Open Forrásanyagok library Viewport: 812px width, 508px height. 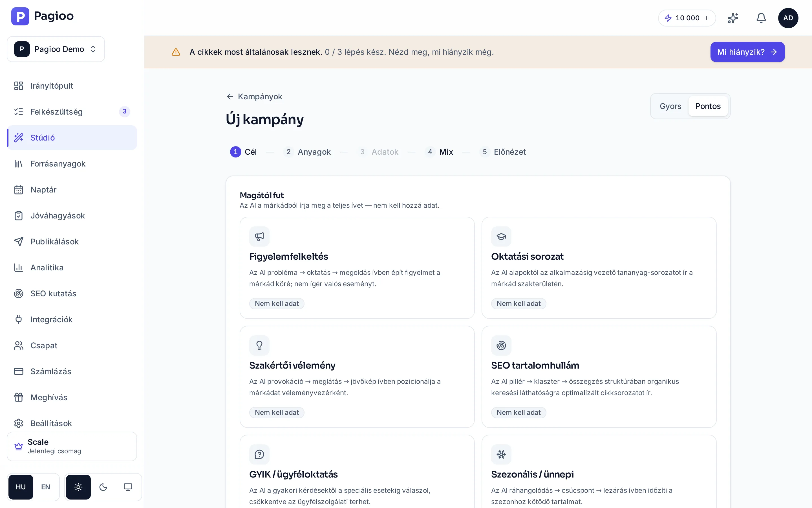pyautogui.click(x=72, y=164)
